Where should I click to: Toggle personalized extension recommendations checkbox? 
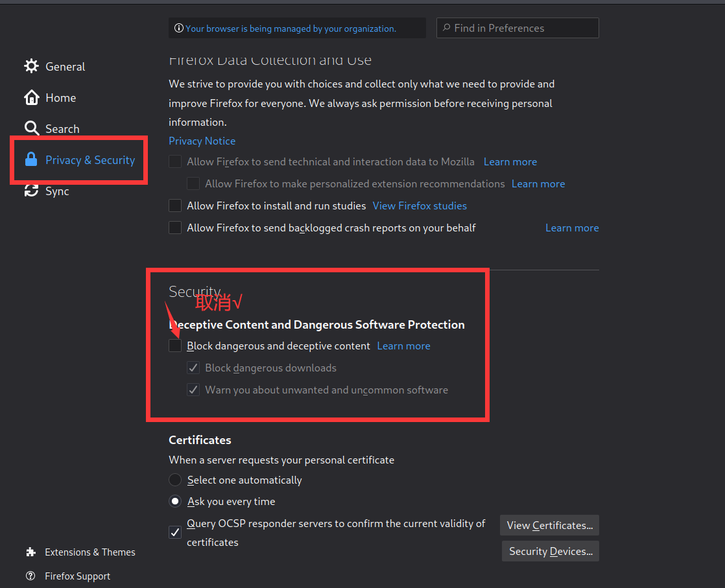tap(193, 183)
